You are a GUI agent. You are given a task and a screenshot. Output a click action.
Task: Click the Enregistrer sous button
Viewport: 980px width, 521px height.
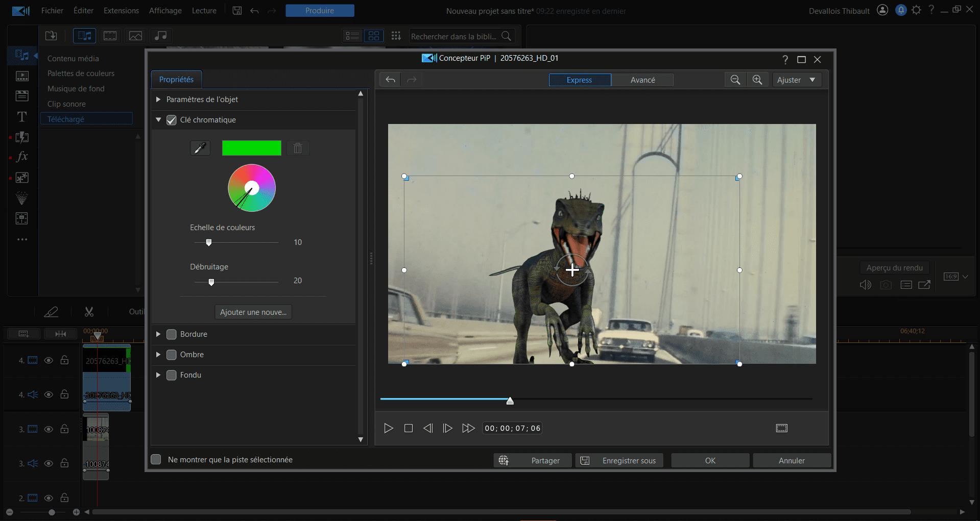pos(619,460)
